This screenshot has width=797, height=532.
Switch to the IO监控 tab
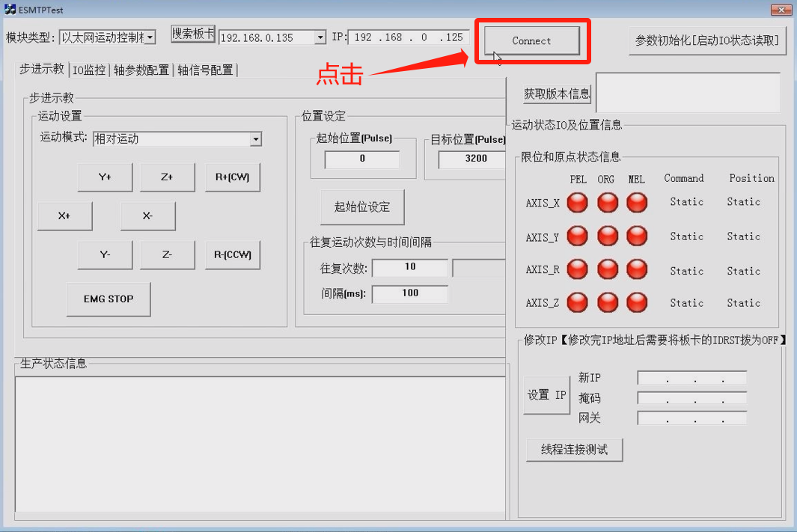[89, 70]
